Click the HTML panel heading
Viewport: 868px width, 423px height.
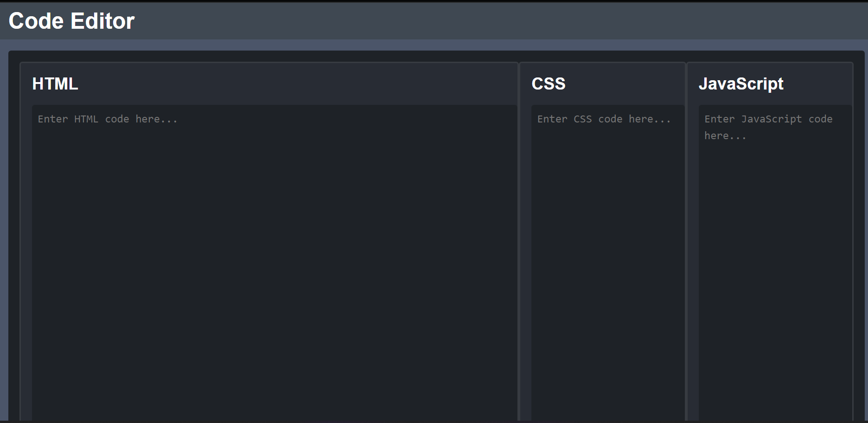click(55, 84)
